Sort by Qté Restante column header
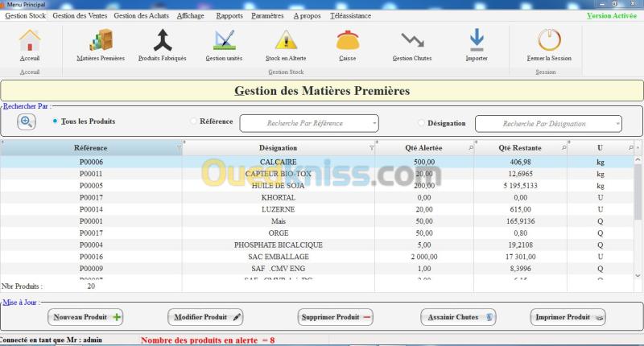The width and height of the screenshot is (644, 346). pyautogui.click(x=520, y=148)
